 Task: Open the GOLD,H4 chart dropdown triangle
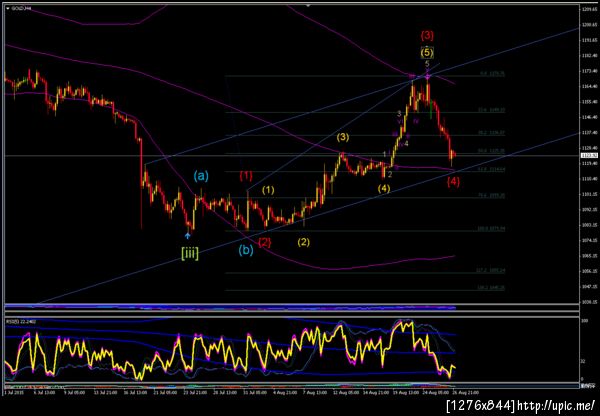pyautogui.click(x=8, y=8)
